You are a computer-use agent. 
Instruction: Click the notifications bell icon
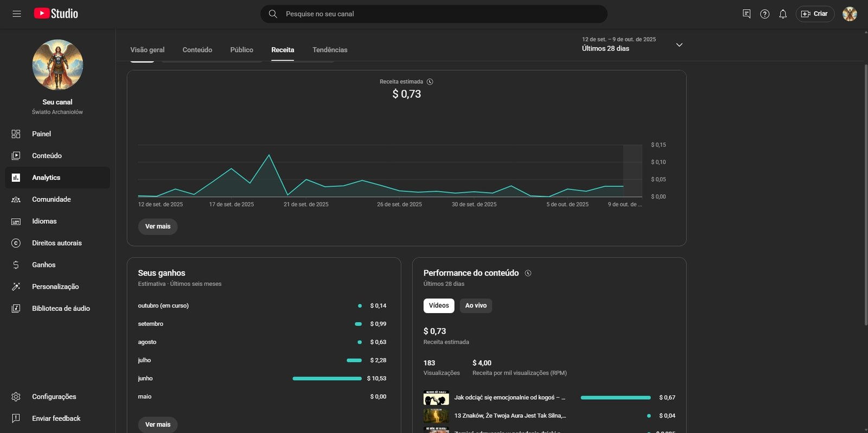[x=782, y=14]
